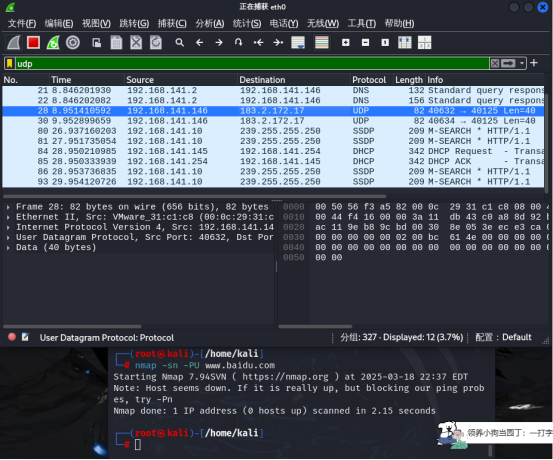Open the 文件(F) menu
The image size is (553, 460).
(22, 24)
